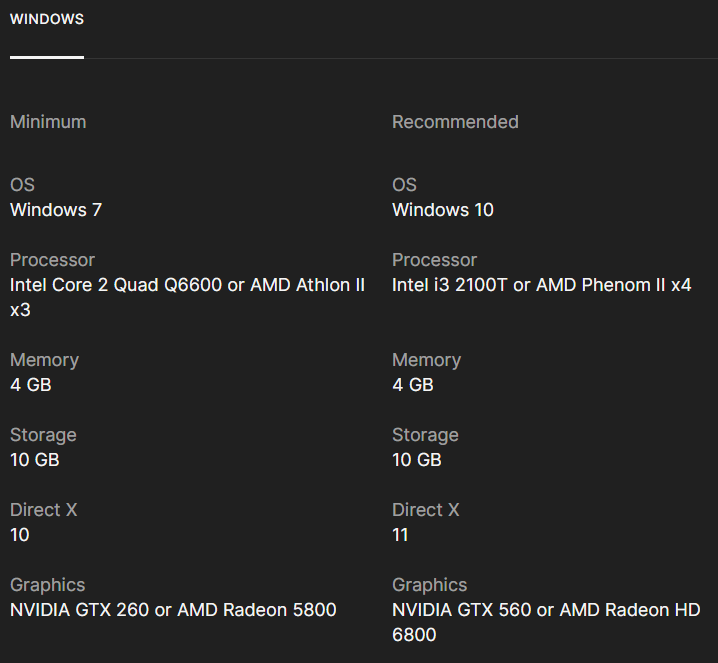Click the Storage label under Minimum
Viewport: 718px width, 663px height.
[43, 435]
